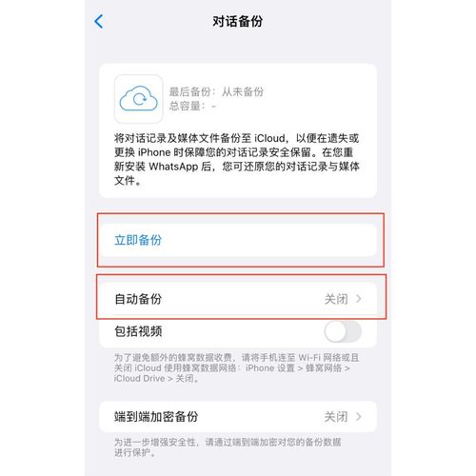The height and width of the screenshot is (476, 476).
Task: Go back using the blue back arrow
Action: click(x=99, y=22)
